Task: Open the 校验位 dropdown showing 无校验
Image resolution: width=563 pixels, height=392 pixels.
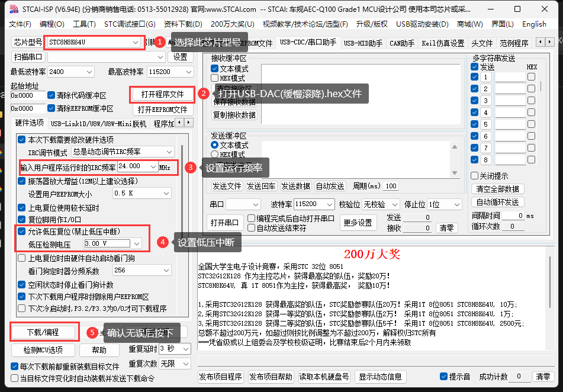Action: point(381,204)
